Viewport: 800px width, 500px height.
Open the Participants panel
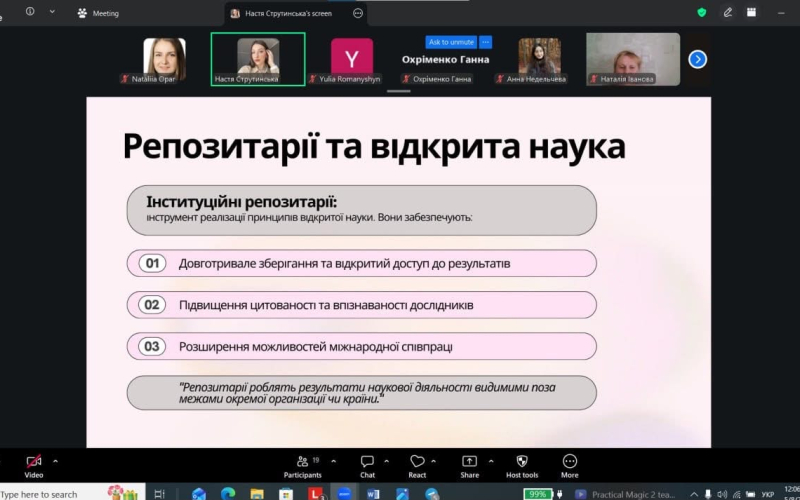coord(303,466)
